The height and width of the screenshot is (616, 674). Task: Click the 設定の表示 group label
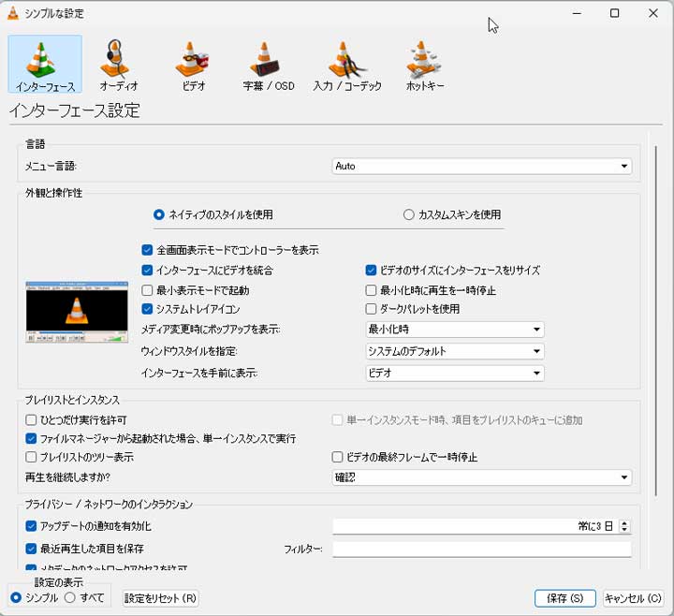(58, 582)
